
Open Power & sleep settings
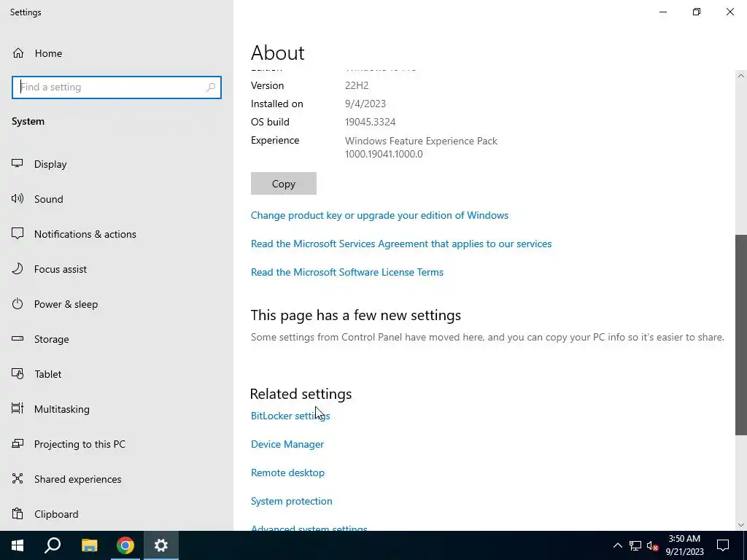click(x=55, y=304)
